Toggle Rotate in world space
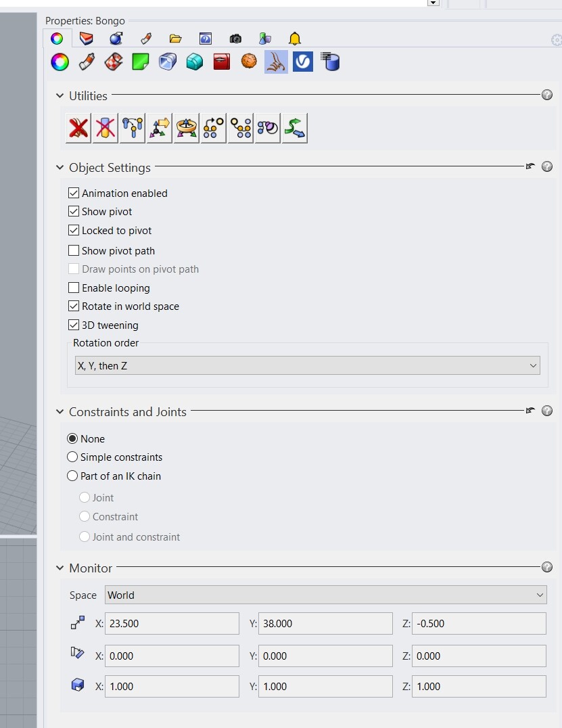562x728 pixels. point(73,306)
